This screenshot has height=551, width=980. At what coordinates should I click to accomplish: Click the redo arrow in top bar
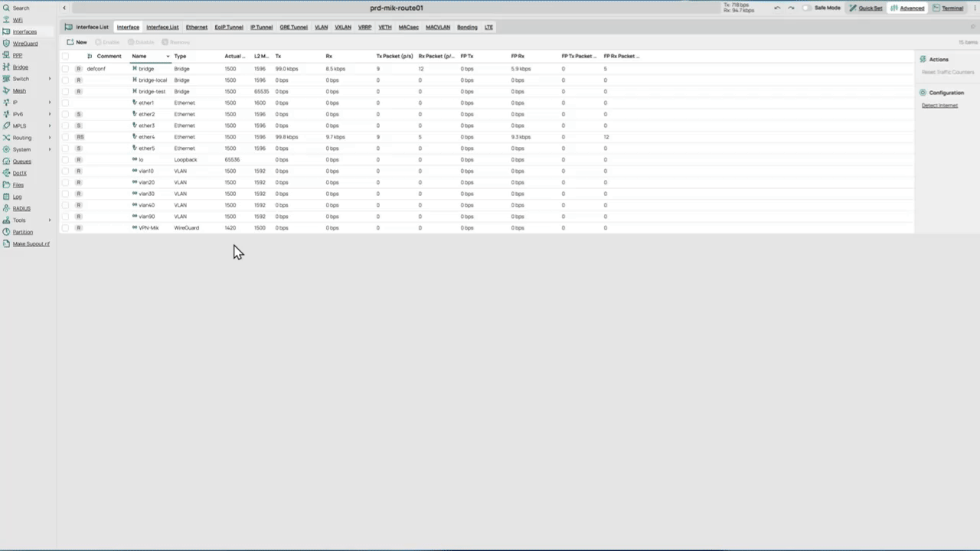[x=791, y=8]
